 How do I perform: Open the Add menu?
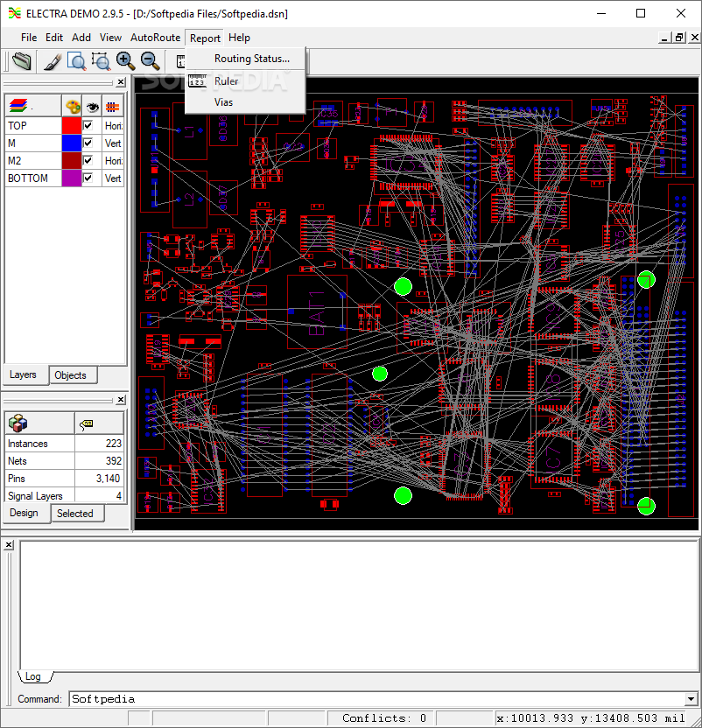[x=81, y=38]
